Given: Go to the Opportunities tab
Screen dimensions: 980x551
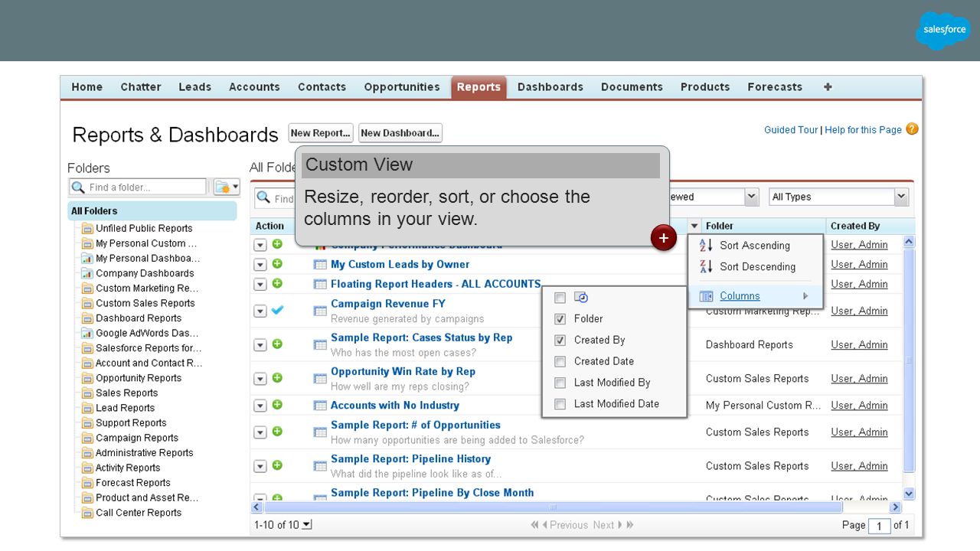Looking at the screenshot, I should tap(402, 87).
